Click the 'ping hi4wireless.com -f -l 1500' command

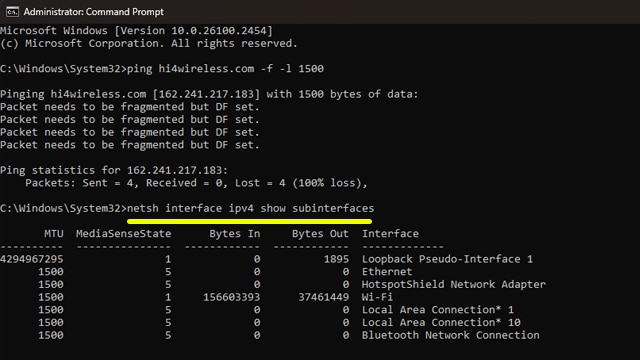(x=225, y=69)
